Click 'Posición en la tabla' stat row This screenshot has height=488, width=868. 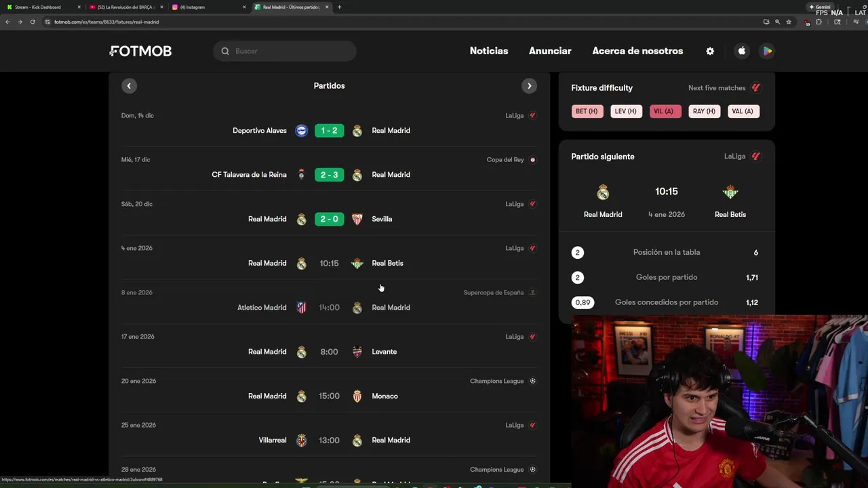667,252
